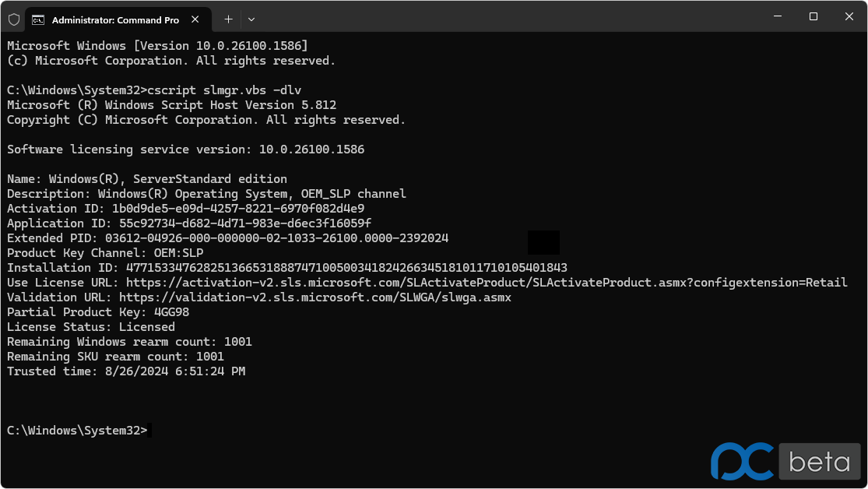Viewport: 868px width, 489px height.
Task: Click the shield icon in the title bar
Action: (x=14, y=20)
